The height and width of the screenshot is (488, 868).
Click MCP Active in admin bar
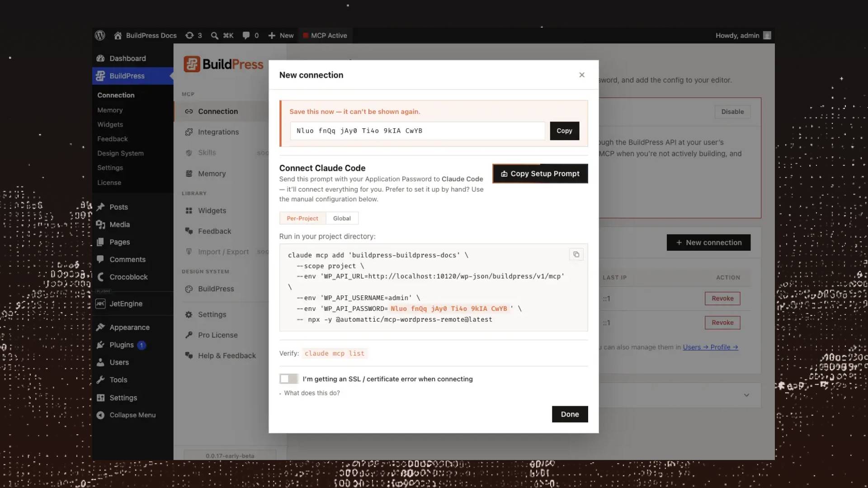(x=325, y=35)
